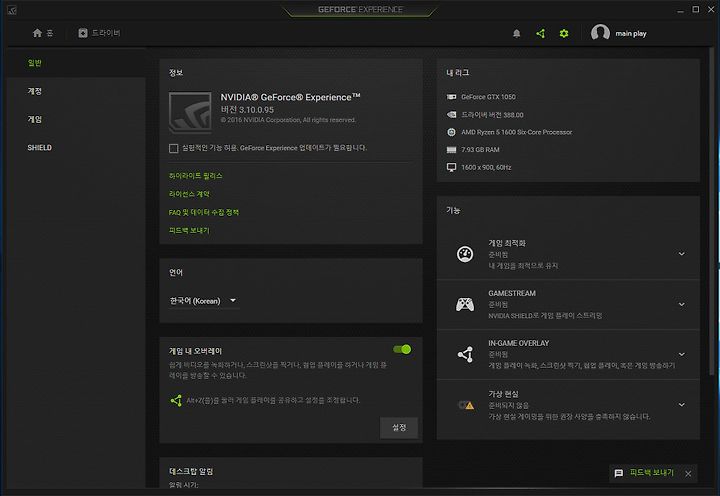Image resolution: width=720 pixels, height=496 pixels.
Task: Expand the virtual reality section
Action: pos(682,405)
